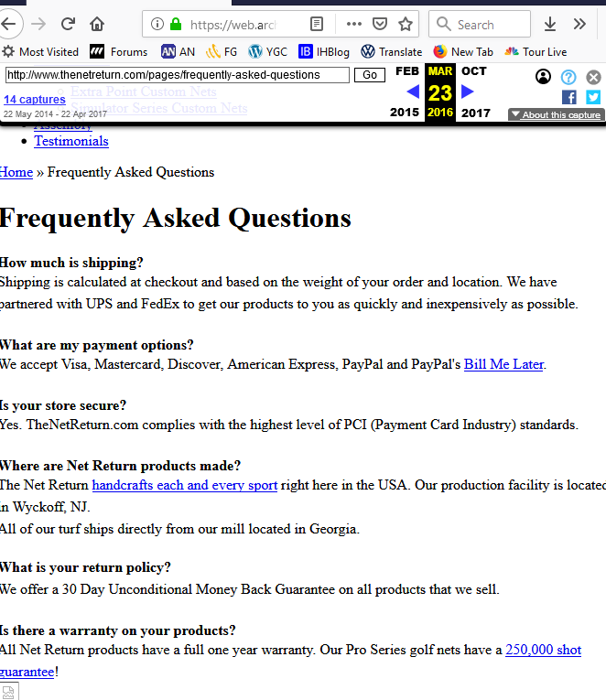This screenshot has width=606, height=700.
Task: Click the Wayback Go button
Action: 369,75
